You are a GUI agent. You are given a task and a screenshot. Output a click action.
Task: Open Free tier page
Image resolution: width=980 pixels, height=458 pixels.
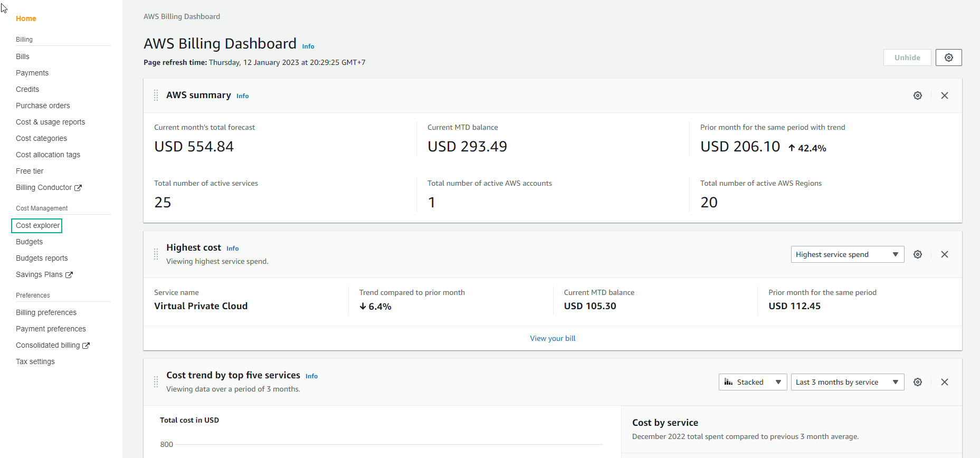[x=30, y=171]
